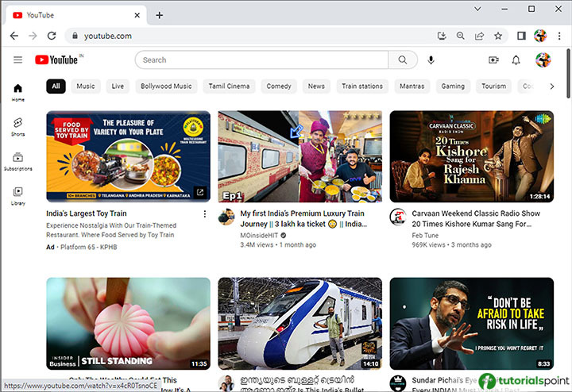This screenshot has height=392, width=572.
Task: Open title My first India's Premium Luxury Train
Action: pyautogui.click(x=303, y=218)
